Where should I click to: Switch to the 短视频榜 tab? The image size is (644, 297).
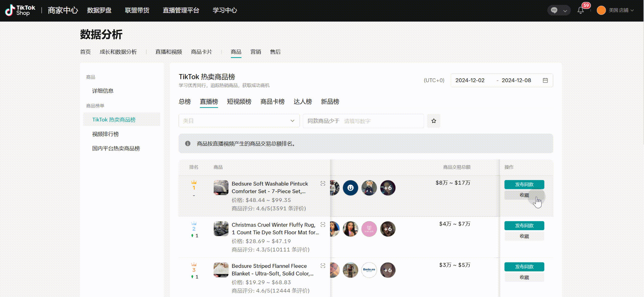point(239,102)
